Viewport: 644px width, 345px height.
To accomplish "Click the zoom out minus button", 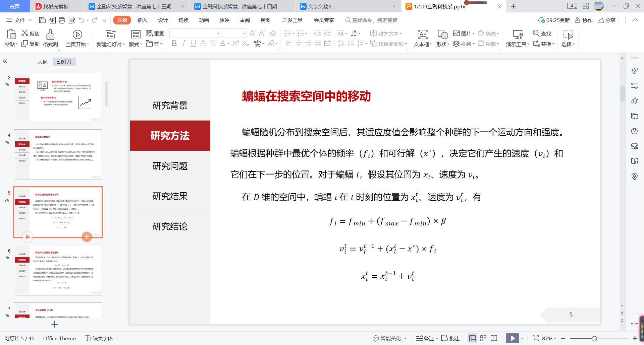I will (563, 338).
